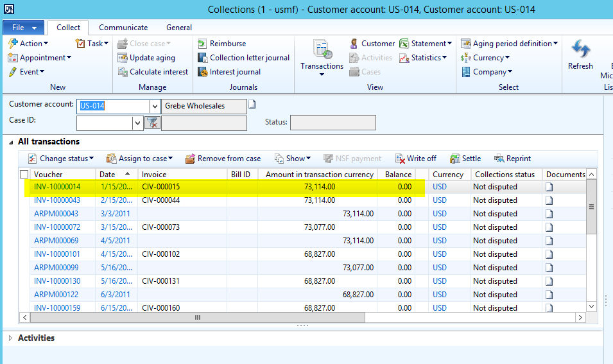
Task: Open the General ribbon tab
Action: [179, 28]
